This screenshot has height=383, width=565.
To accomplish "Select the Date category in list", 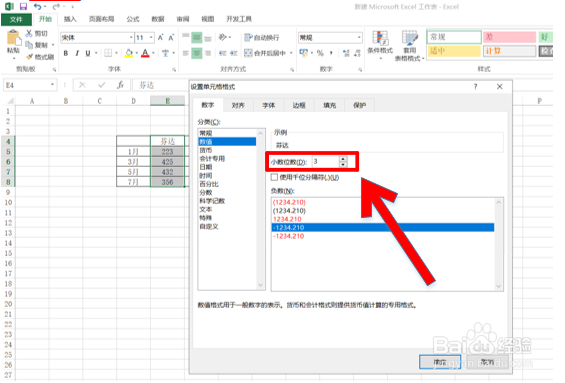I will click(227, 167).
